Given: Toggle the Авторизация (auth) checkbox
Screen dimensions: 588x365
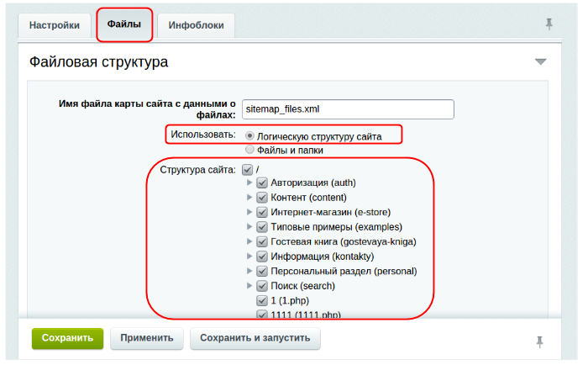Looking at the screenshot, I should (262, 182).
